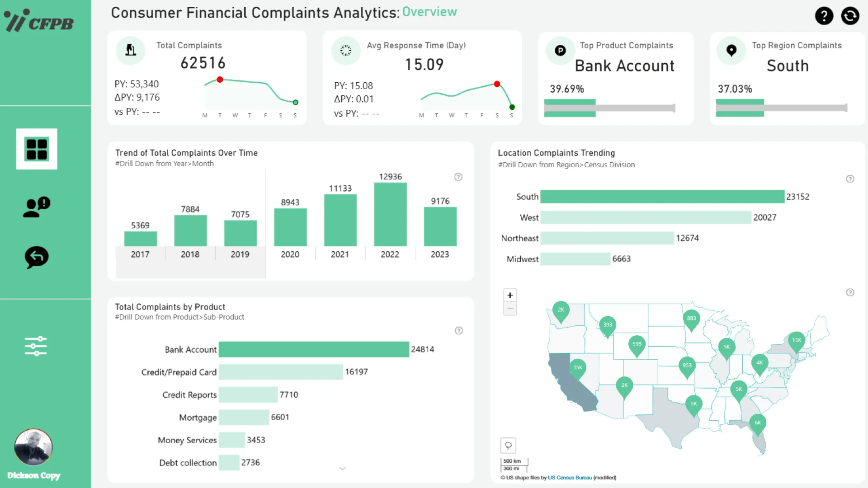Click the lasso select icon below map
868x488 pixels.
tap(508, 446)
